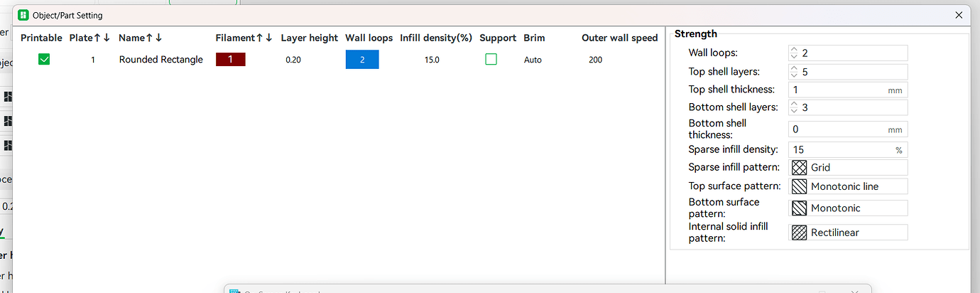
Task: Click the dark red Filament 1 swatch
Action: pos(230,60)
